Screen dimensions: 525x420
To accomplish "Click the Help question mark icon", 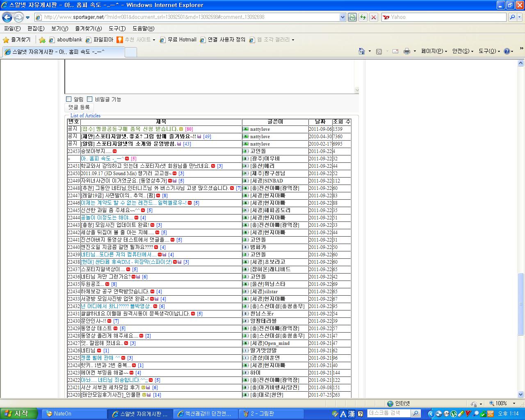I will 507,51.
